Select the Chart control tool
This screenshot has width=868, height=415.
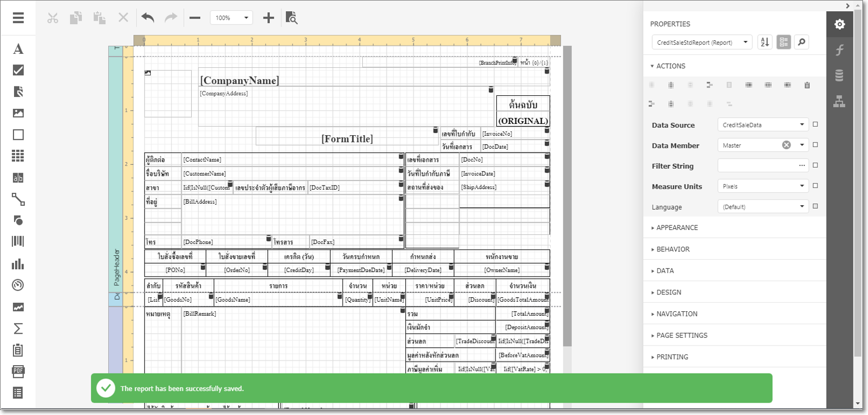(x=18, y=264)
